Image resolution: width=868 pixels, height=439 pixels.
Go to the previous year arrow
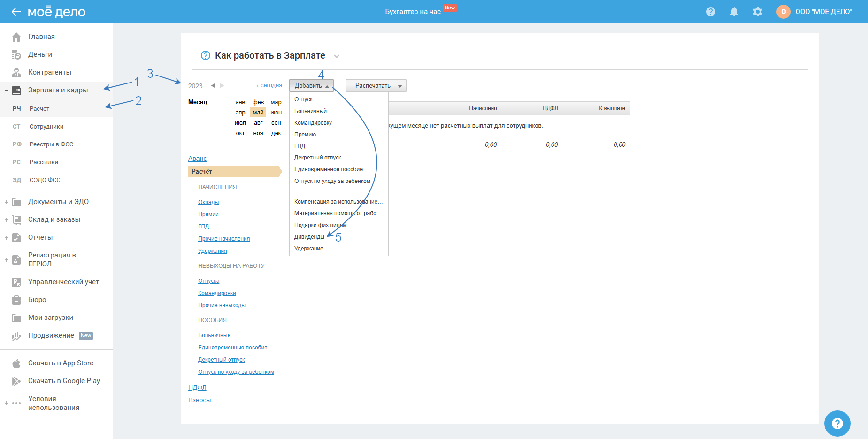[213, 85]
